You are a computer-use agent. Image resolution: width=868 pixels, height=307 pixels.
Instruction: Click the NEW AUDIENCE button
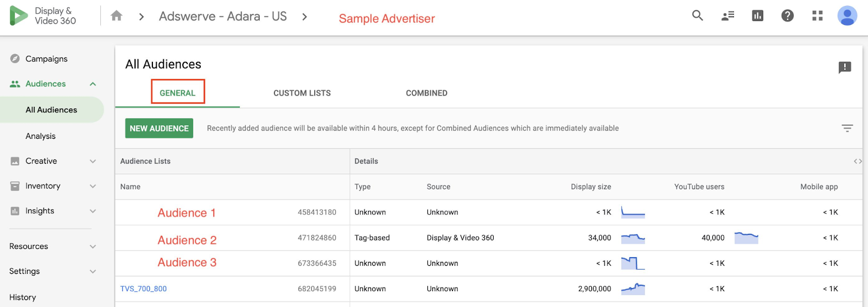[159, 128]
